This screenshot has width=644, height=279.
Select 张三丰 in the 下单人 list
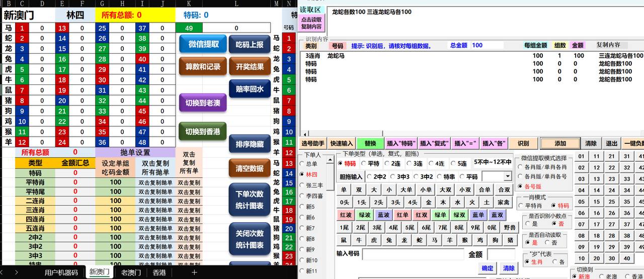310,185
